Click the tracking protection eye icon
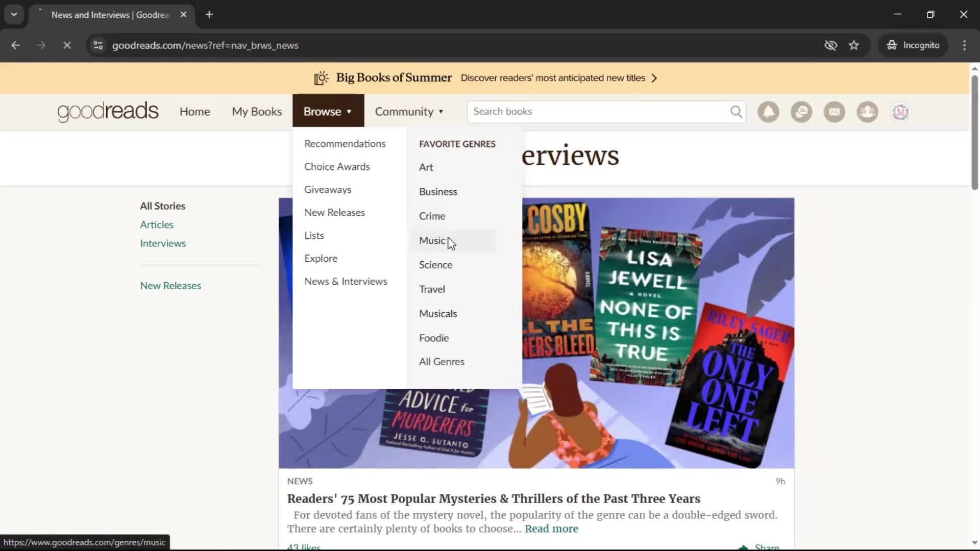The width and height of the screenshot is (980, 551). pos(830,45)
